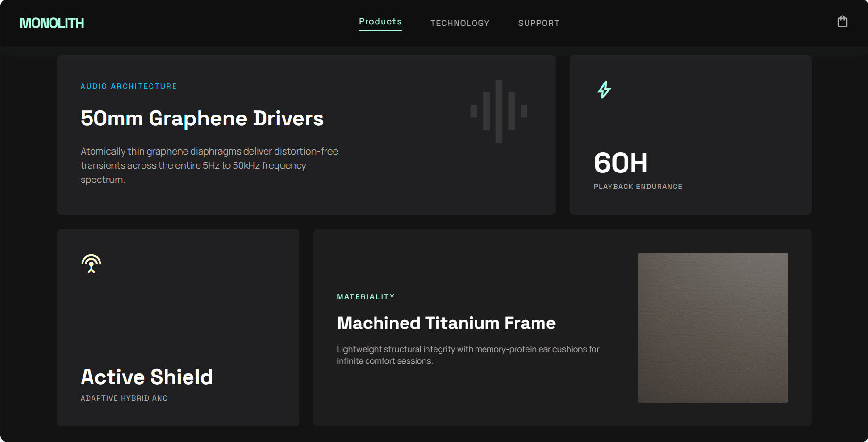This screenshot has height=442, width=868.
Task: Open the 50mm Graphene Drivers heading
Action: [x=202, y=119]
